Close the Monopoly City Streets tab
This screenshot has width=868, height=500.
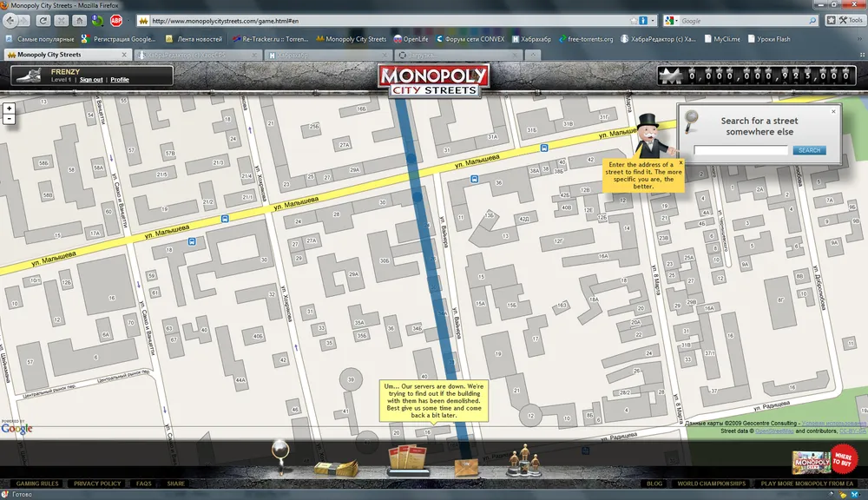(124, 55)
